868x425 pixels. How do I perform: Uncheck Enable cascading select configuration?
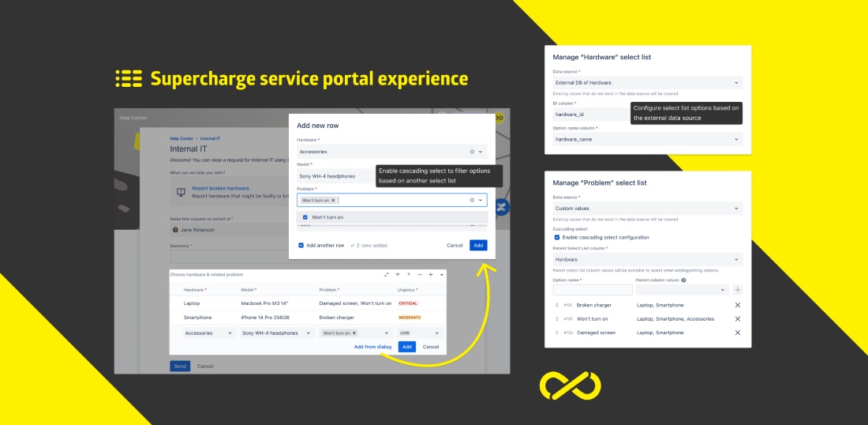557,237
